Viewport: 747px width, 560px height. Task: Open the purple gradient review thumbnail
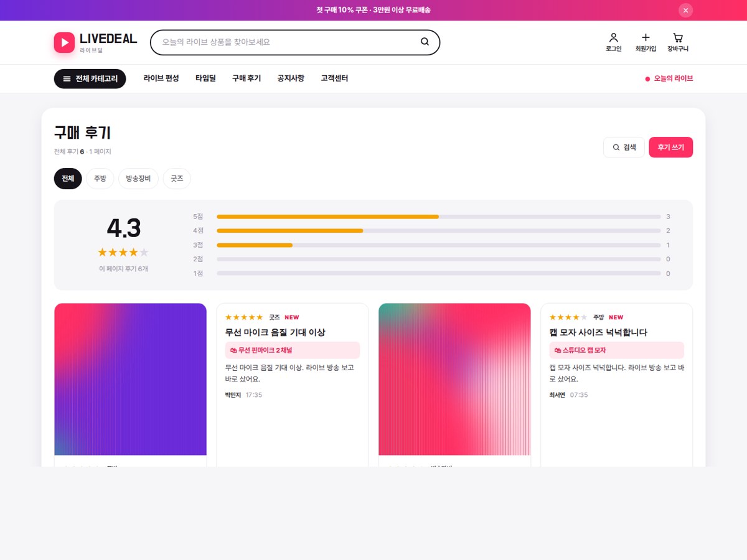coord(131,379)
